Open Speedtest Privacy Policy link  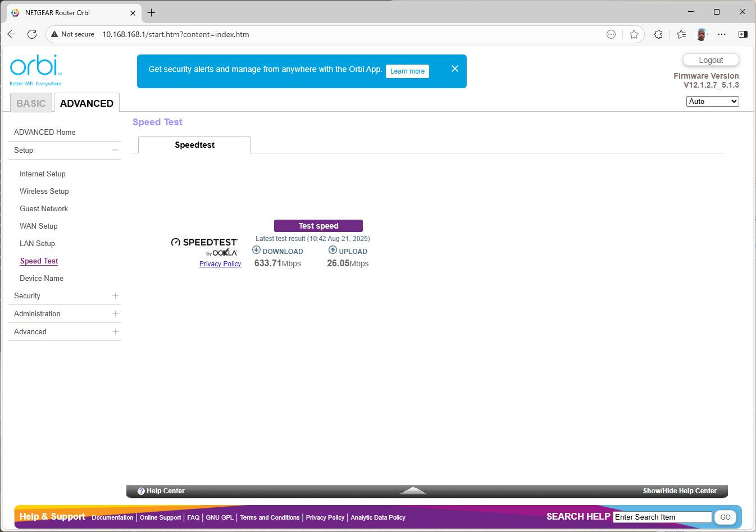pyautogui.click(x=220, y=264)
